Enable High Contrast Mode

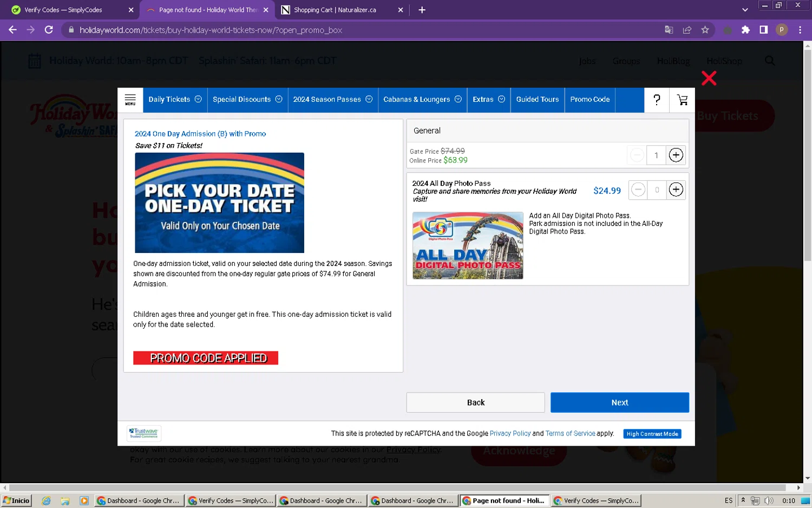coord(652,434)
